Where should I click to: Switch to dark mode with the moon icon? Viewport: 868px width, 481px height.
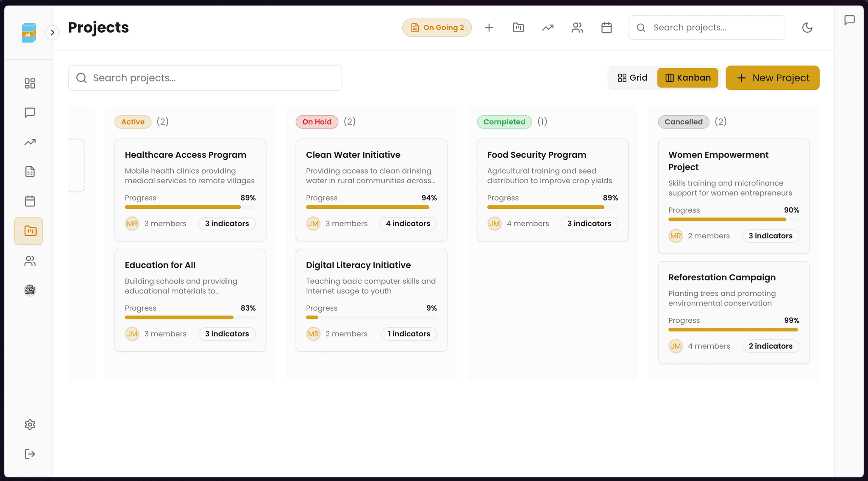pyautogui.click(x=807, y=27)
